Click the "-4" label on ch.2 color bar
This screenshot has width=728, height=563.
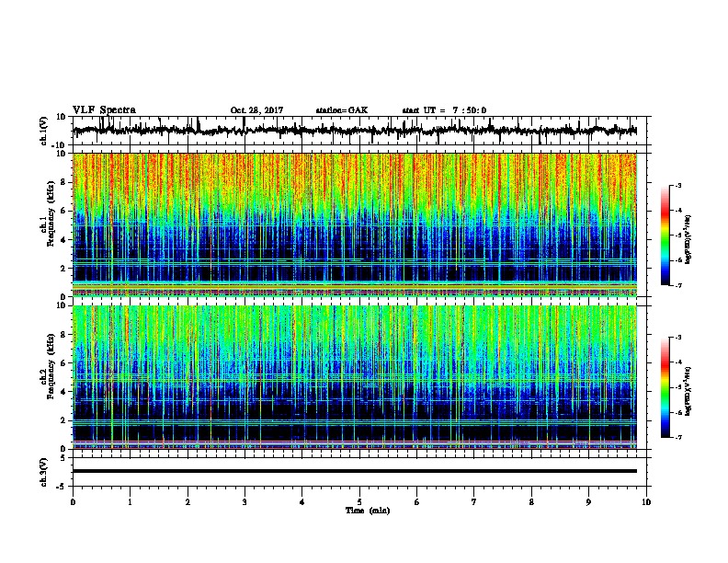click(678, 362)
